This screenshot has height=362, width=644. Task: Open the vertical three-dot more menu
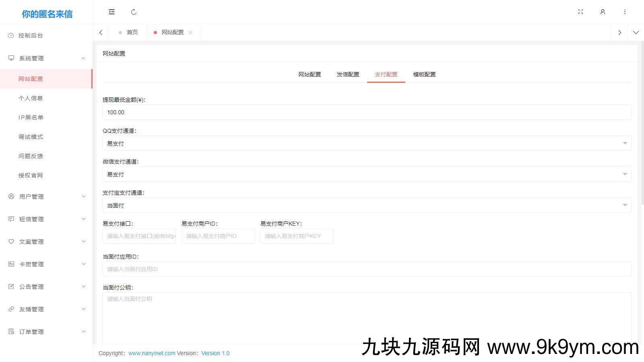coord(625,12)
